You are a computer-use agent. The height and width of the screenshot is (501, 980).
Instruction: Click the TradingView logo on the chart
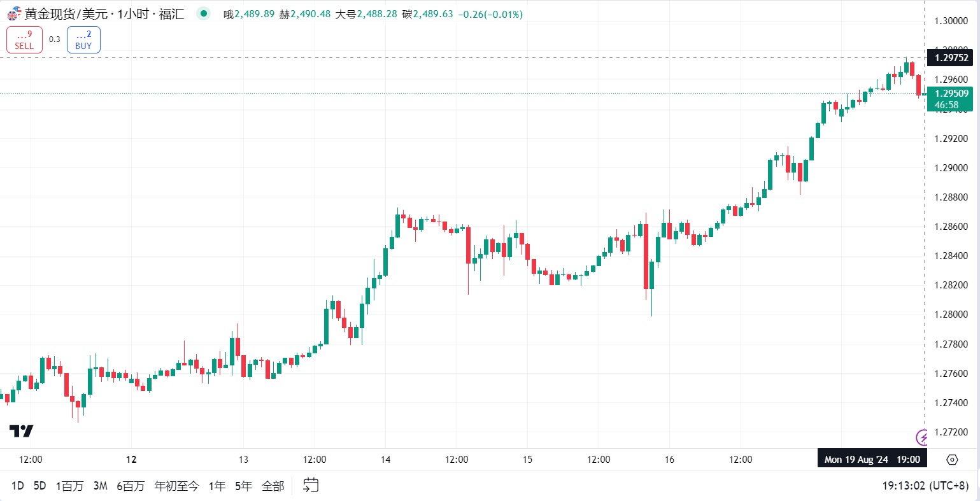[x=21, y=431]
